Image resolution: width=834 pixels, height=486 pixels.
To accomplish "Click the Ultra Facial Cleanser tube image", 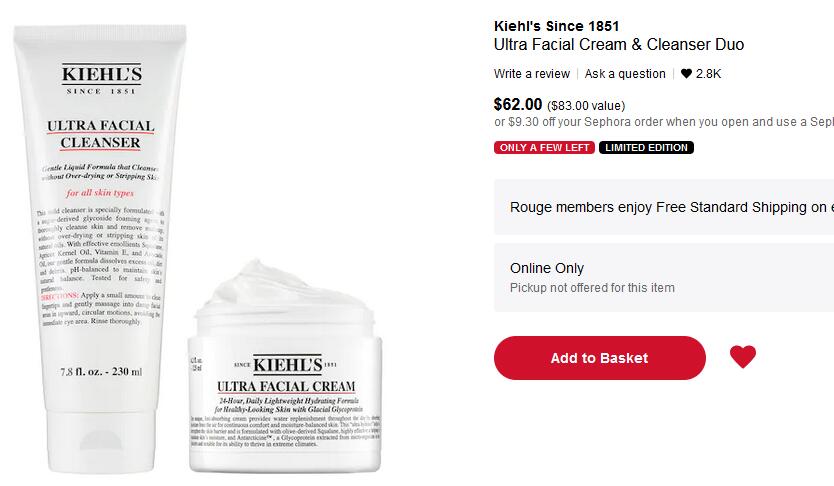I will (x=101, y=248).
